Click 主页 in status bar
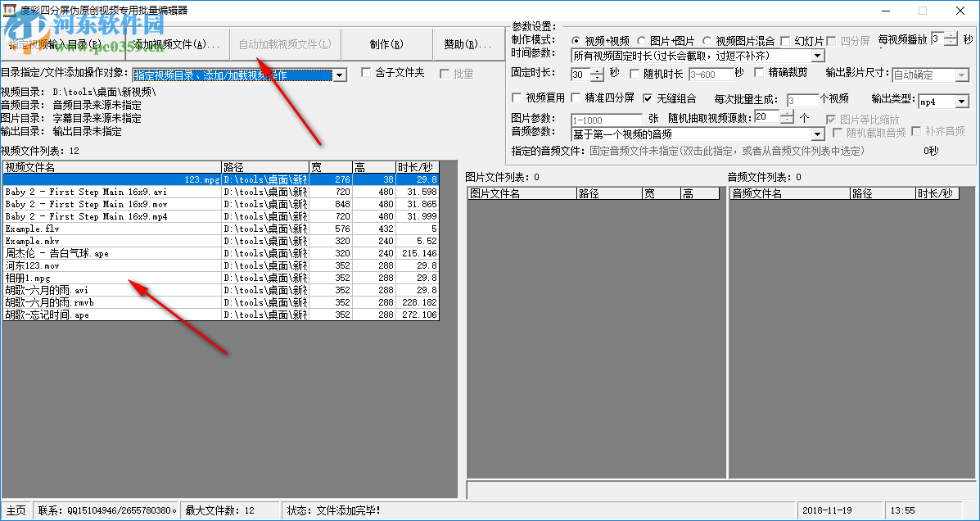Screen dimensions: 980x521 16,510
